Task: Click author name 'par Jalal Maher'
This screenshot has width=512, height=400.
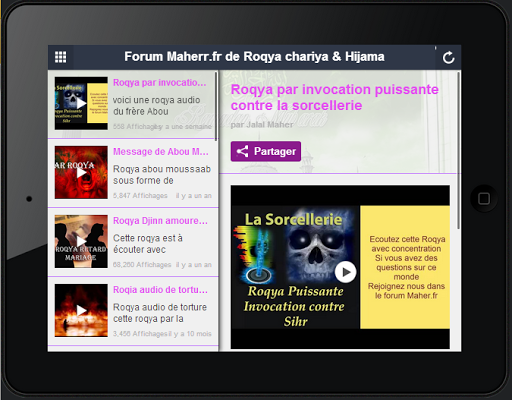Action: [262, 125]
